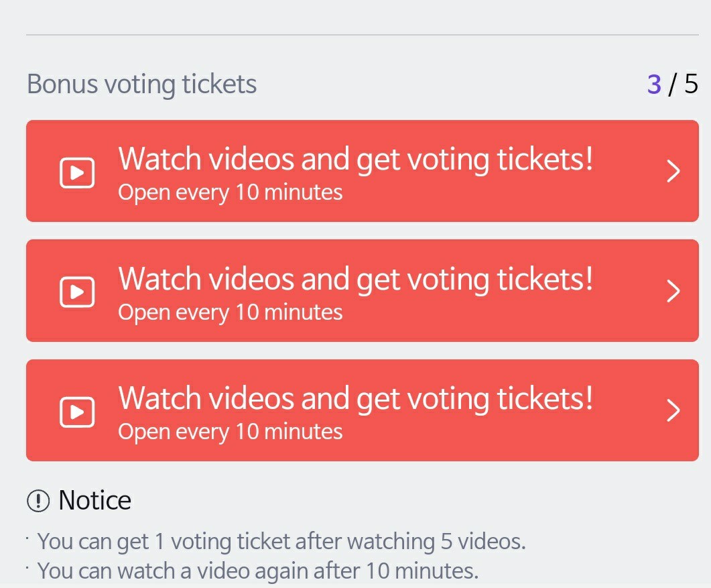Tap the play icon in the top video banner

tap(77, 174)
